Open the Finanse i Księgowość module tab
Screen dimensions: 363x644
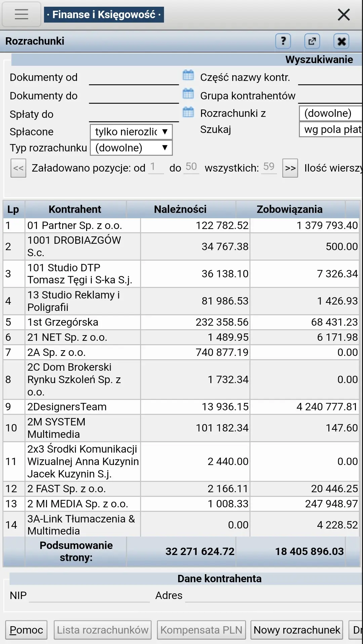pos(104,14)
